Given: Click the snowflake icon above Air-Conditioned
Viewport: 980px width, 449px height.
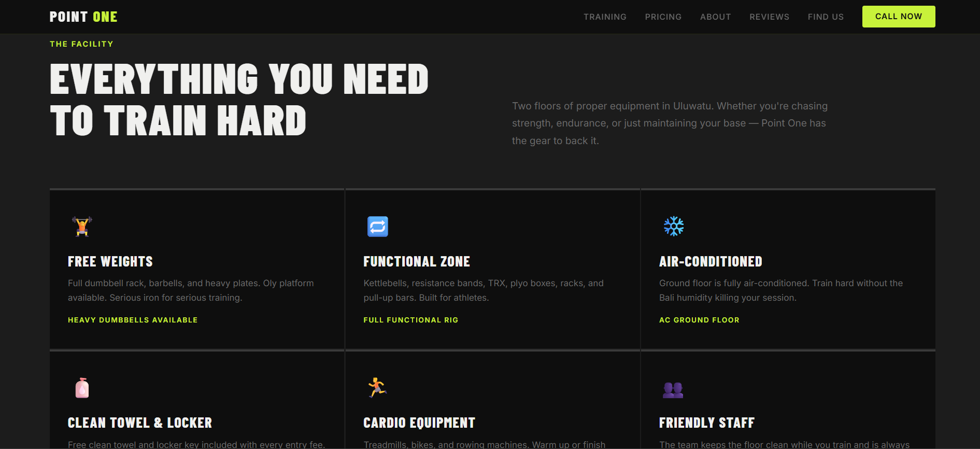Looking at the screenshot, I should tap(674, 227).
